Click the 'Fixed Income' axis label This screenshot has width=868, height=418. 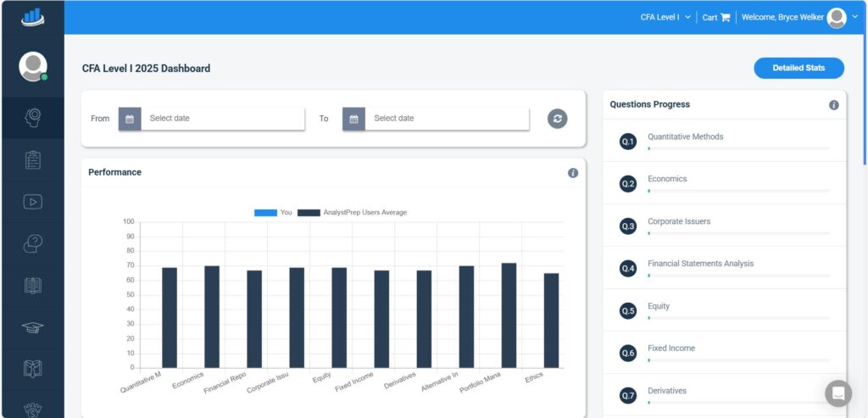click(x=354, y=382)
